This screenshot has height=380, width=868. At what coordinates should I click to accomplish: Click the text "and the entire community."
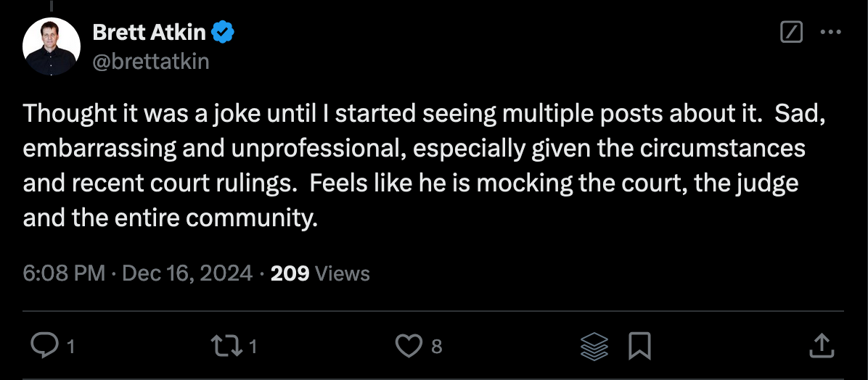tap(171, 217)
